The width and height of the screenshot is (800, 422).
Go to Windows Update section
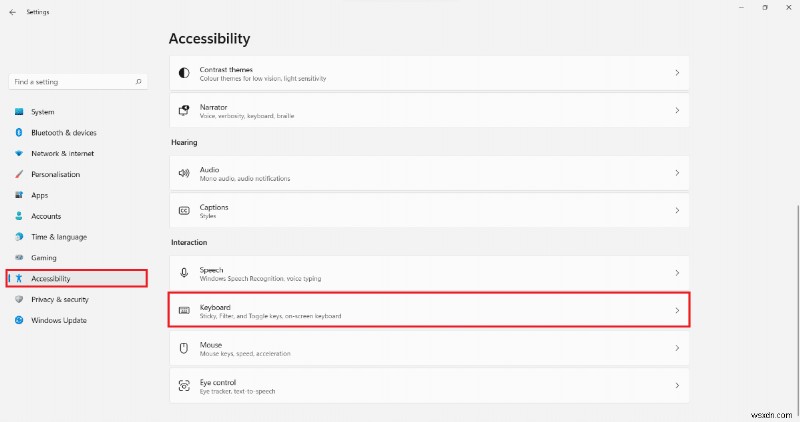(x=58, y=320)
